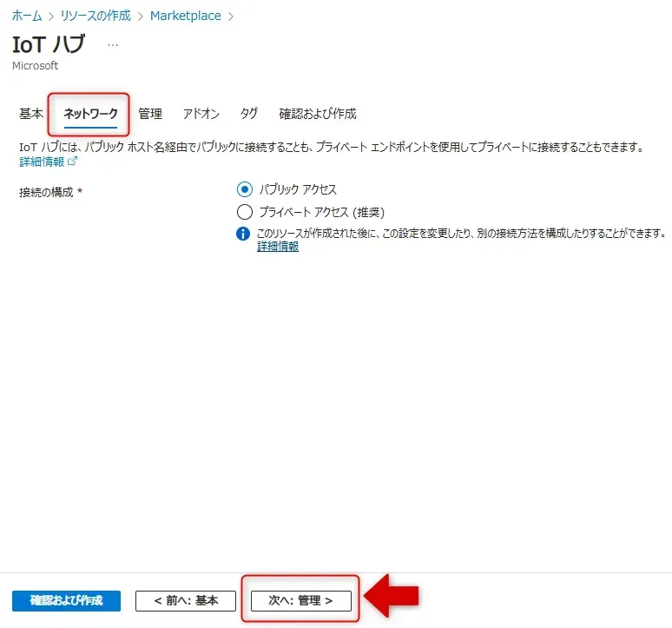This screenshot has width=672, height=628.
Task: Click the blue info icon under access options
Action: (244, 234)
